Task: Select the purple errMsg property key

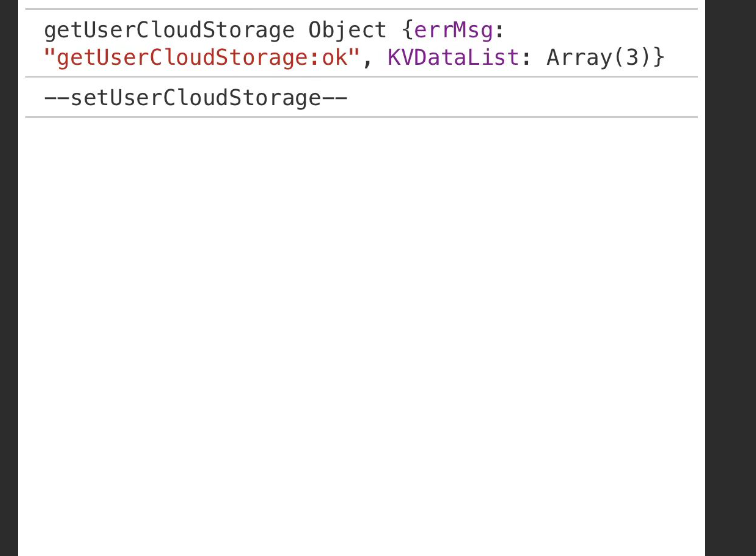Action: coord(454,31)
